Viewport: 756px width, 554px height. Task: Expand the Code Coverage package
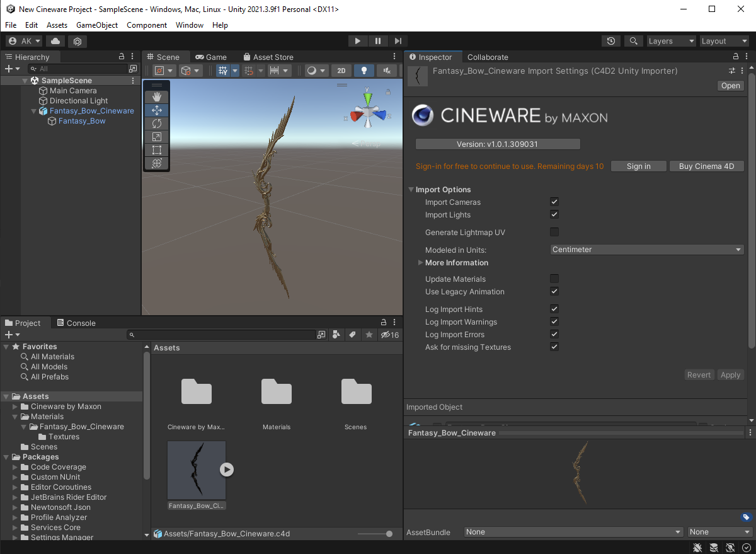point(16,467)
